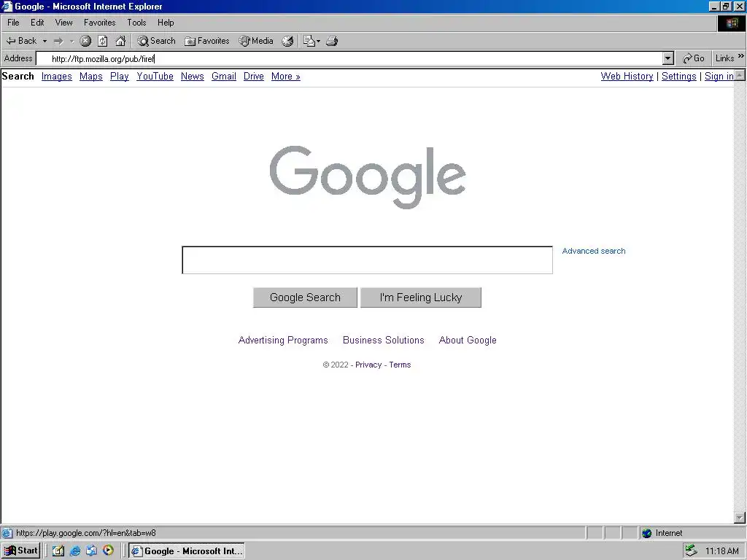The width and height of the screenshot is (747, 560).
Task: Print the page using Print icon
Action: click(x=332, y=41)
